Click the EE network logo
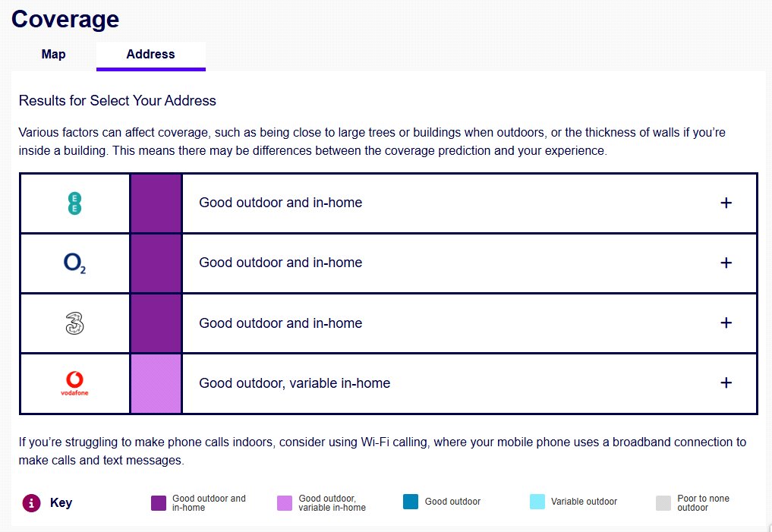The image size is (772, 532). tap(74, 203)
